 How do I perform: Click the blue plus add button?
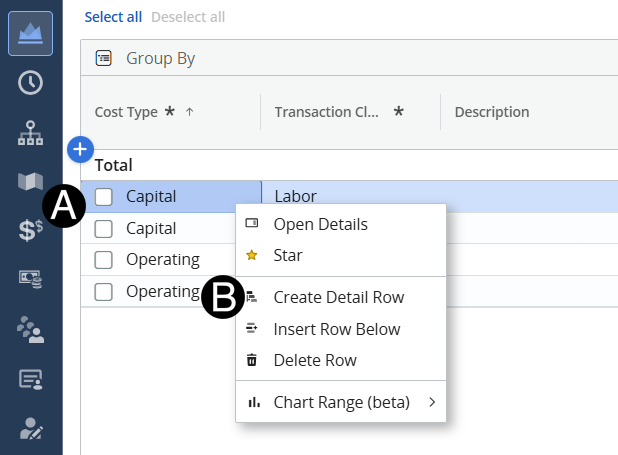pyautogui.click(x=81, y=150)
